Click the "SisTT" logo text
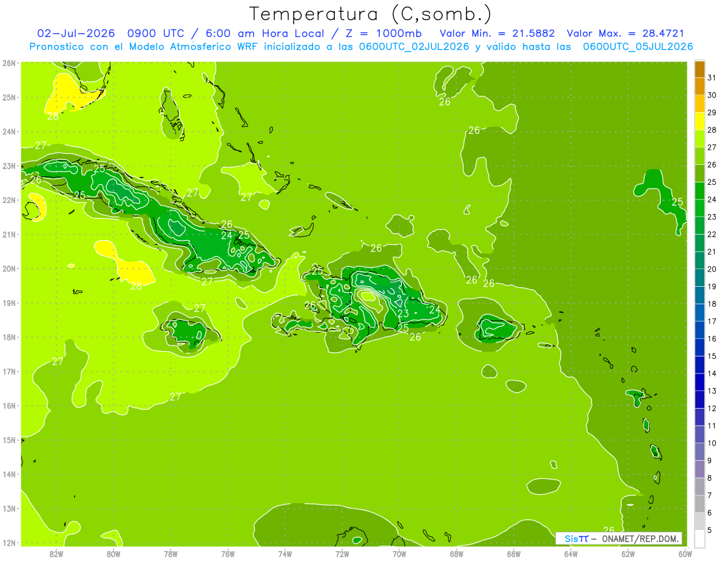728x562 pixels. [x=576, y=538]
